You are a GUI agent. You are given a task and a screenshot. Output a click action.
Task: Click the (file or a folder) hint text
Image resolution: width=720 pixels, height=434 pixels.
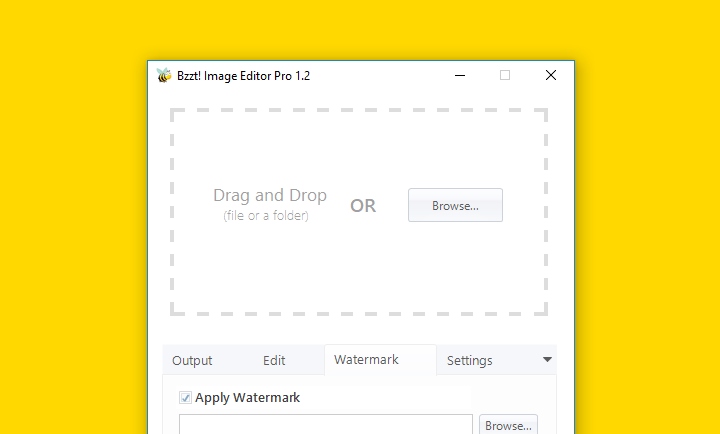[266, 215]
